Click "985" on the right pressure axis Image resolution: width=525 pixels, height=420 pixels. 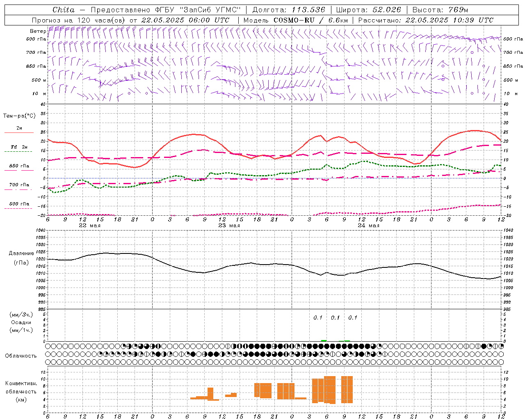coord(508,309)
